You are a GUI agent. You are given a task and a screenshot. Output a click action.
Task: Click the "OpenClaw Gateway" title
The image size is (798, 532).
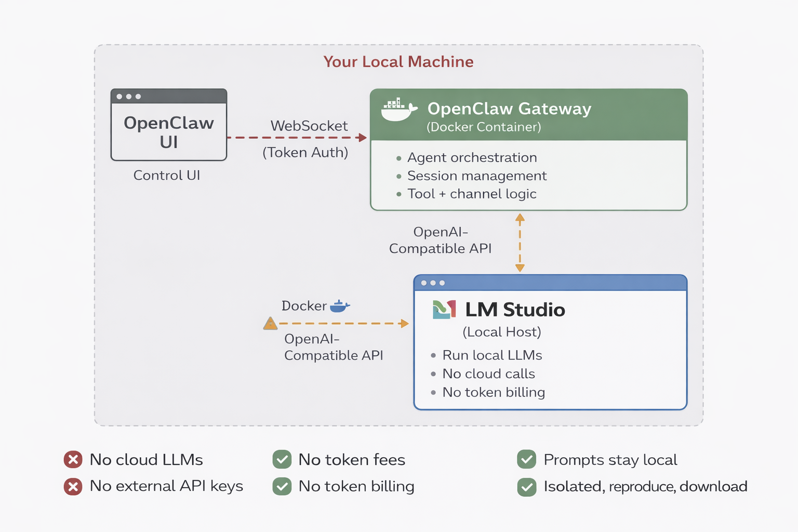pyautogui.click(x=510, y=109)
